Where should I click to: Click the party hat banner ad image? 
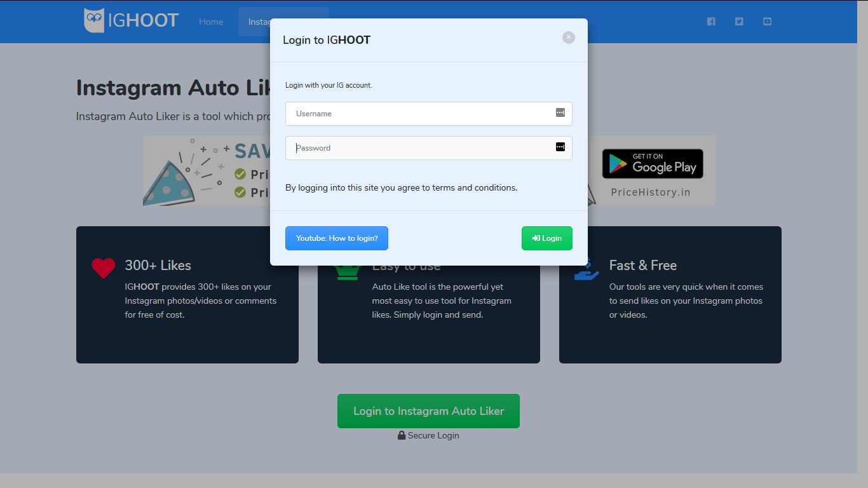pyautogui.click(x=207, y=170)
